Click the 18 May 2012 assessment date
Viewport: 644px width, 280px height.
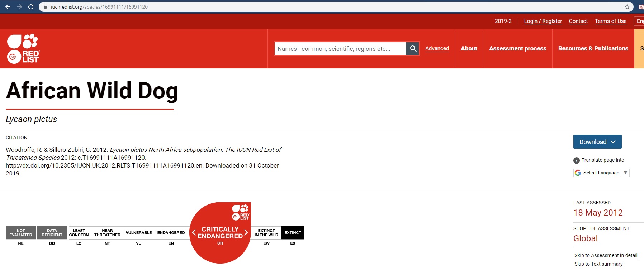tap(598, 213)
